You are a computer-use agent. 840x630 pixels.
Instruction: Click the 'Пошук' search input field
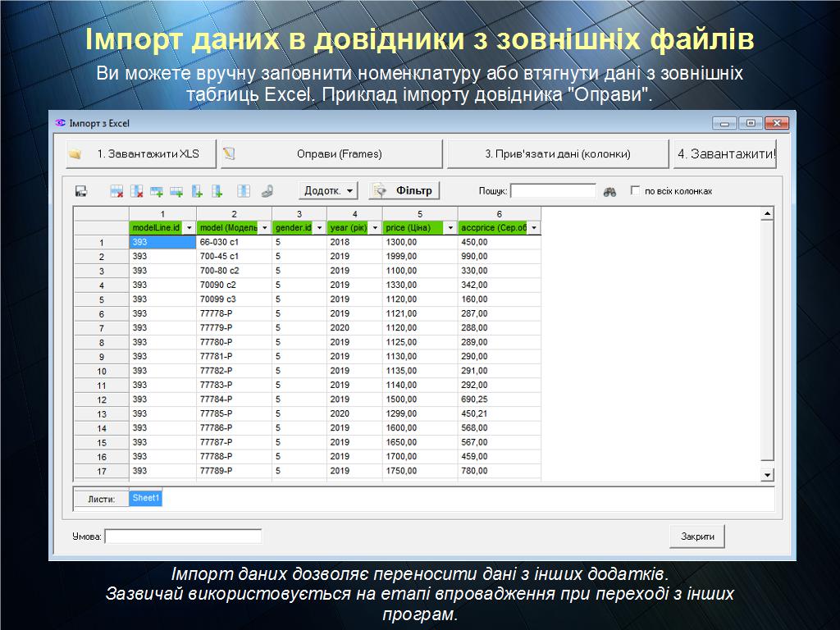click(x=553, y=191)
